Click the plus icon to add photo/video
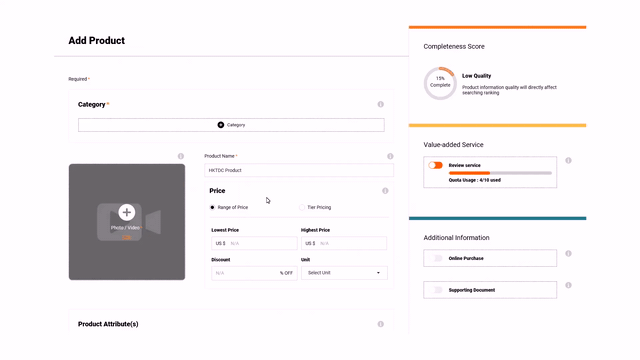640x360 pixels. (x=127, y=212)
